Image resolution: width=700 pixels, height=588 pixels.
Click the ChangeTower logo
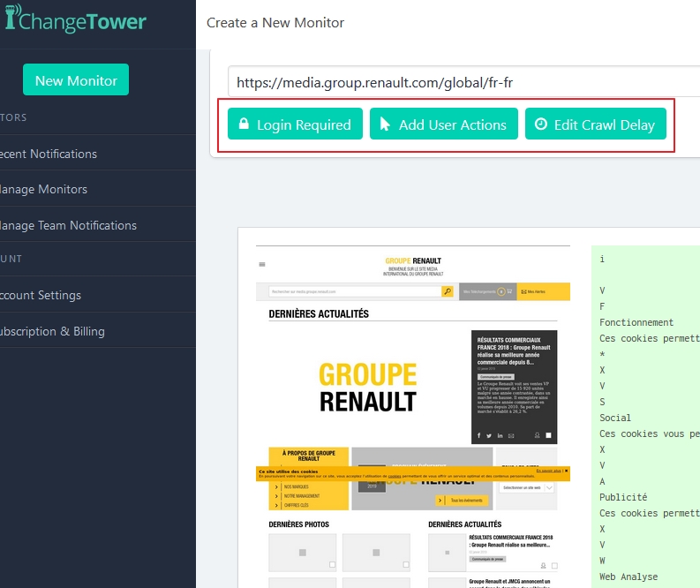coord(75,21)
